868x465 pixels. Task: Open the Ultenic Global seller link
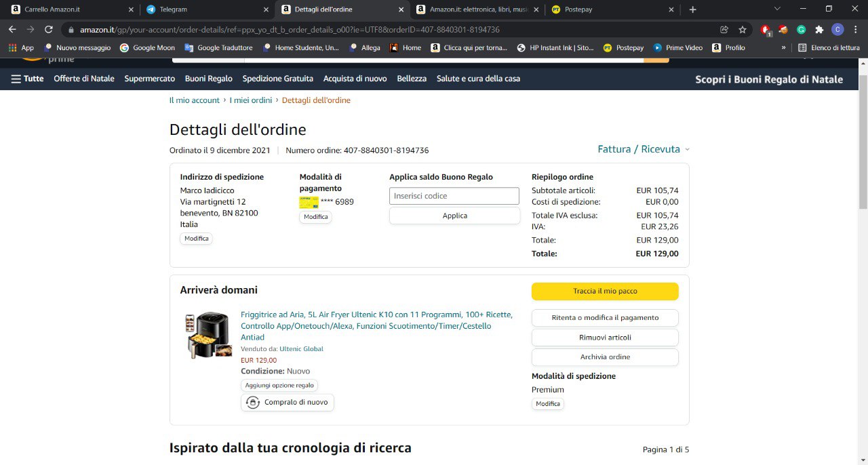click(x=301, y=349)
